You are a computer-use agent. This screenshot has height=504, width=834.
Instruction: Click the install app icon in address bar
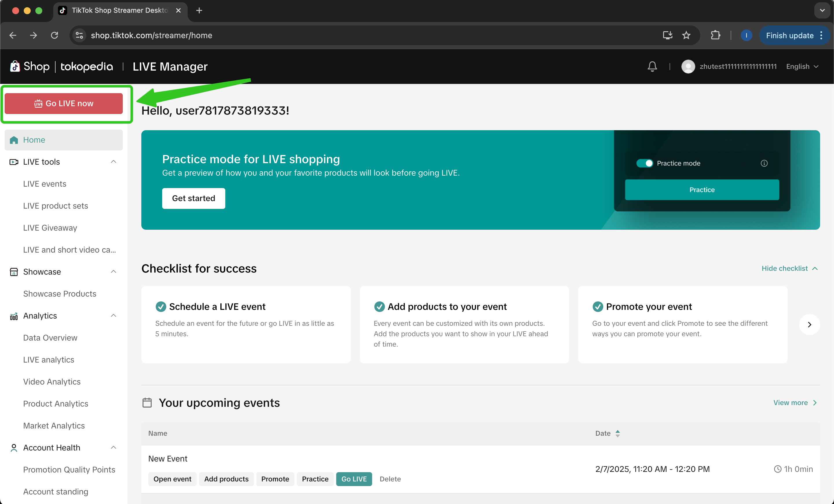pyautogui.click(x=667, y=35)
